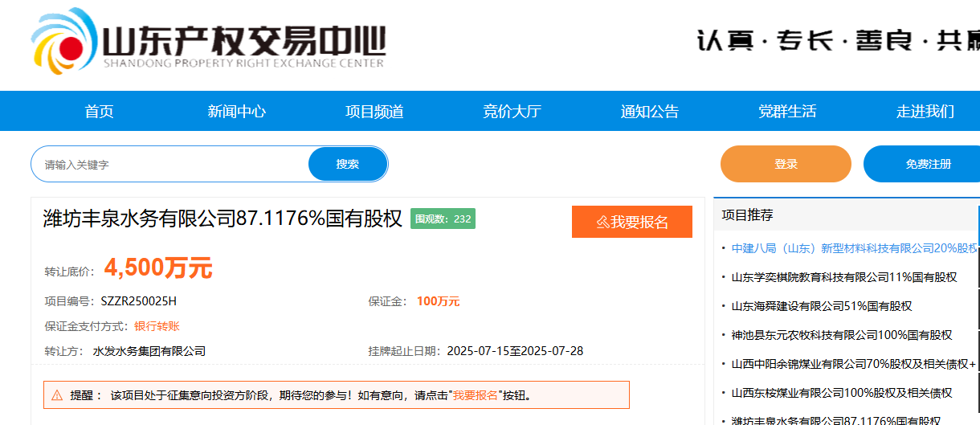Open 山西中阳余锦煤业有限公司70%股权 link

[x=854, y=364]
